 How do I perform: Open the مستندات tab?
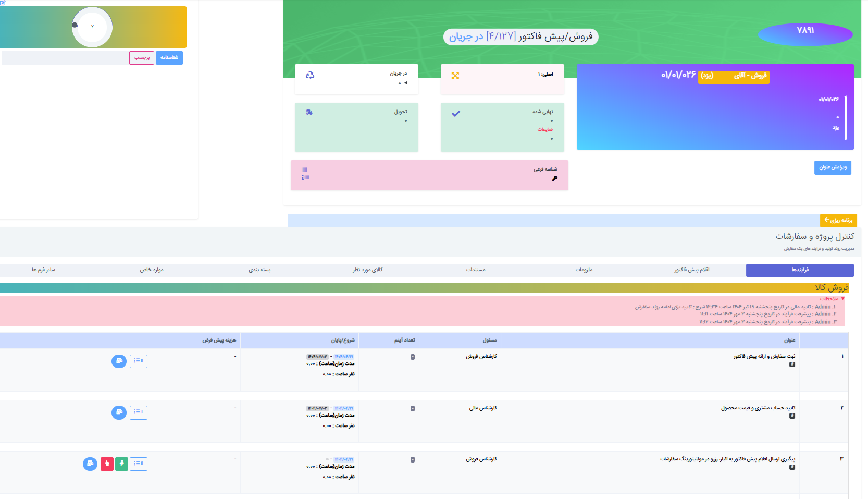coord(475,270)
